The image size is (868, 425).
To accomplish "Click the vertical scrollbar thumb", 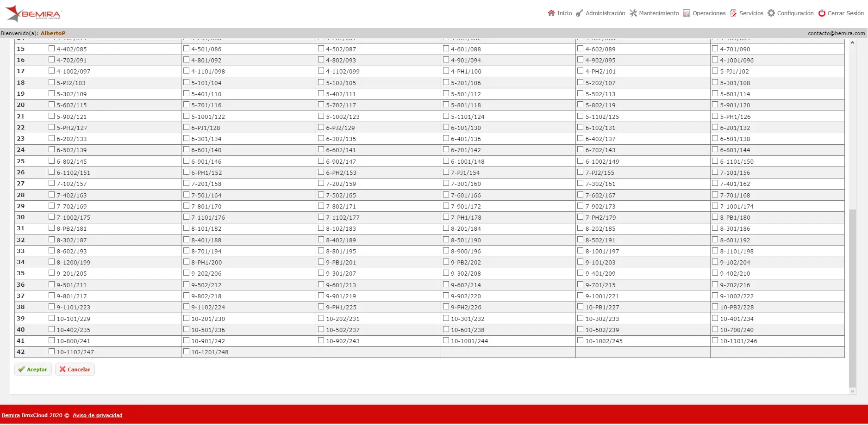I will pos(852,298).
